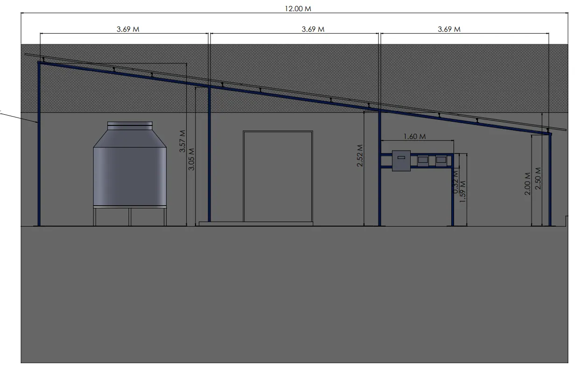This screenshot has height=367, width=588.
Task: Click the 3.69 M dimension above the water tank
Action: [x=128, y=29]
